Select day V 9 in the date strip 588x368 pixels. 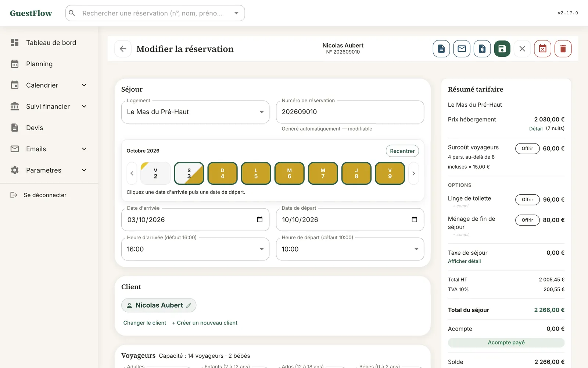coord(390,173)
